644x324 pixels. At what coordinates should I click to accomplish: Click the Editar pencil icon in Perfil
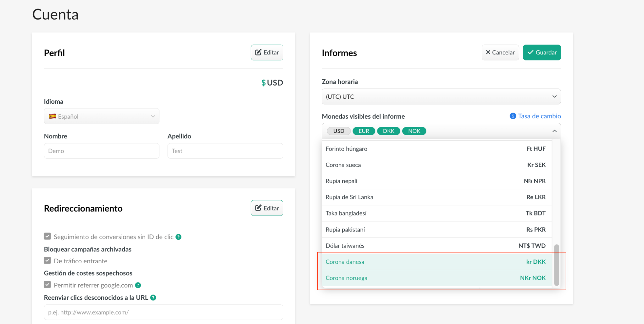[258, 52]
